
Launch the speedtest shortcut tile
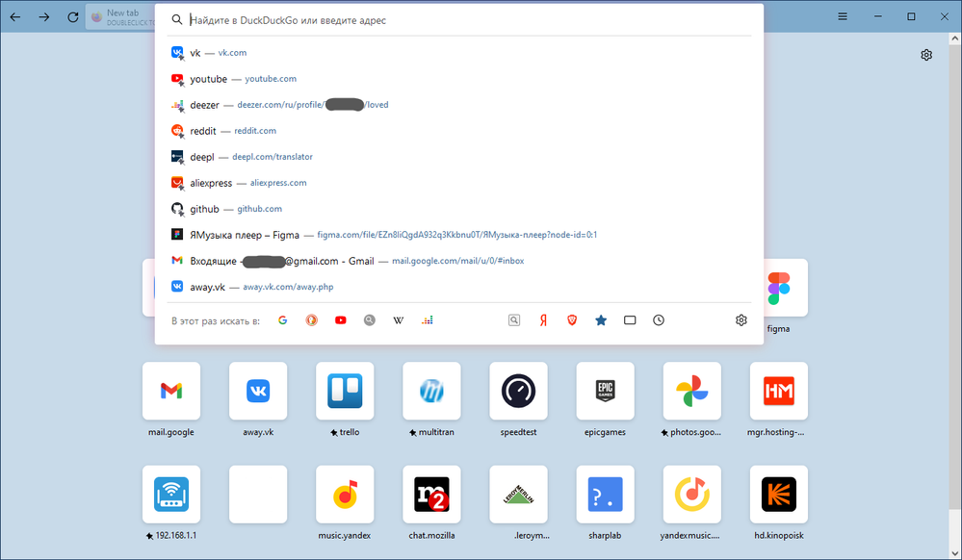point(518,391)
